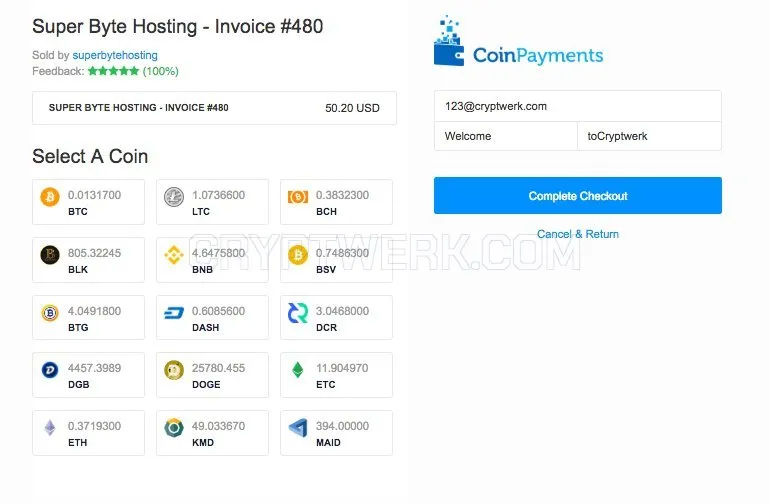
Task: Click the 50.20 USD invoice total
Action: click(352, 108)
